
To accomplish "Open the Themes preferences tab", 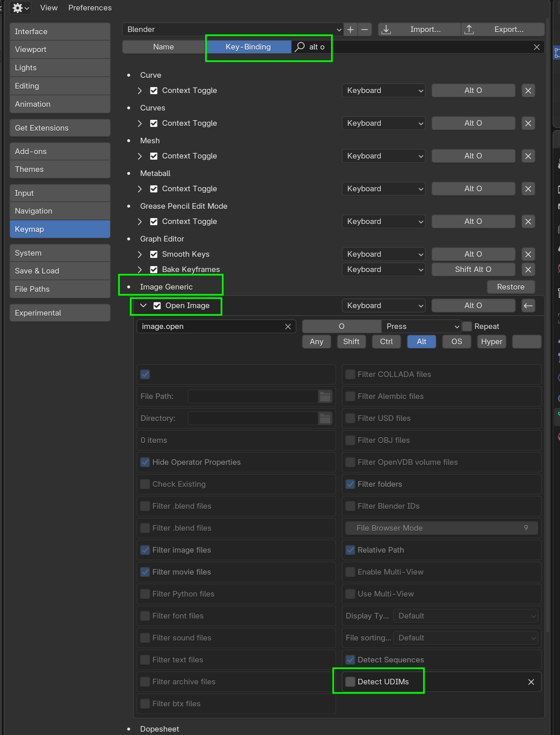I will point(60,169).
